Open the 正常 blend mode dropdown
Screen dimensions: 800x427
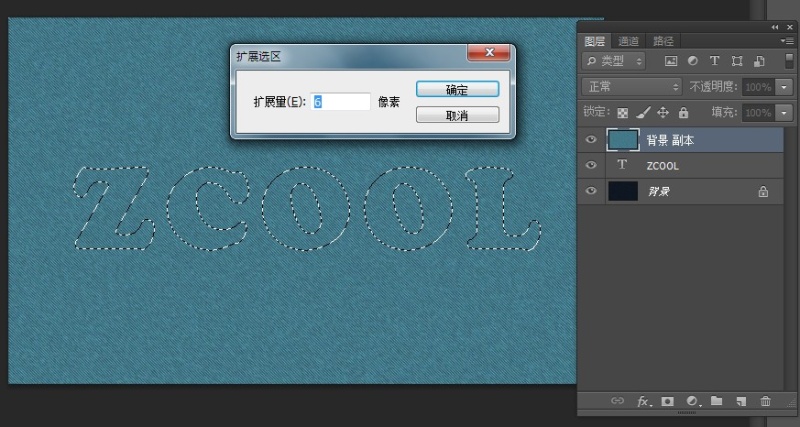(632, 87)
